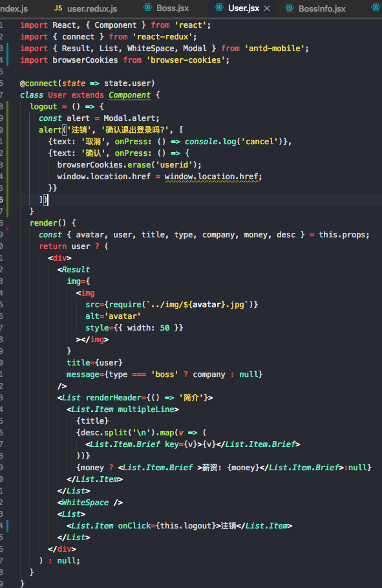Click the React icon on Boss.jsx tab
The width and height of the screenshot is (382, 588).
coord(147,8)
